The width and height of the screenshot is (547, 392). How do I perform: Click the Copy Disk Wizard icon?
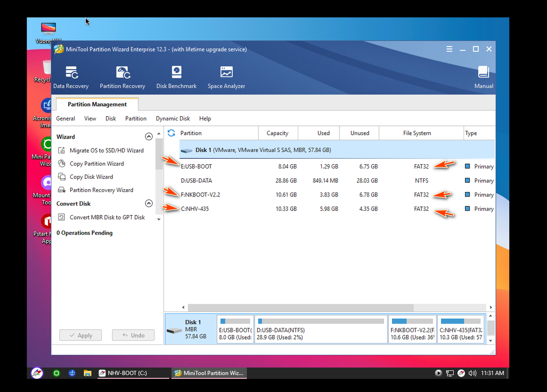coord(62,177)
